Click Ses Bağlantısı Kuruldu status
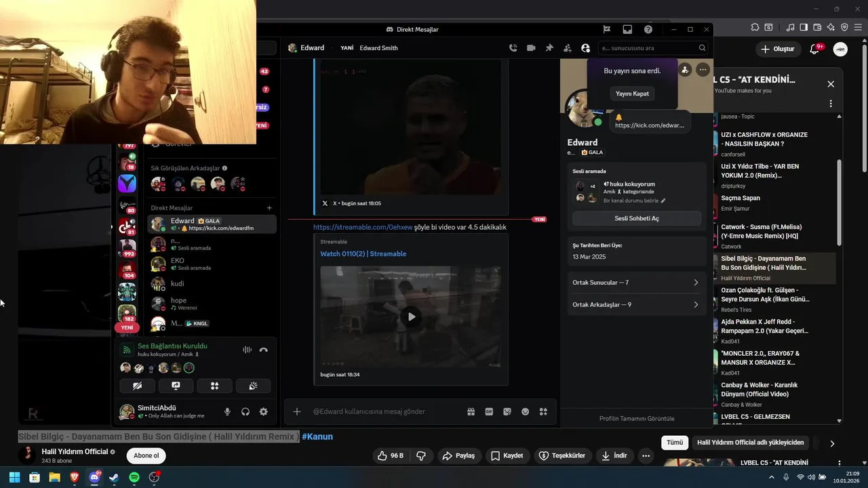The height and width of the screenshot is (488, 868). [x=172, y=346]
